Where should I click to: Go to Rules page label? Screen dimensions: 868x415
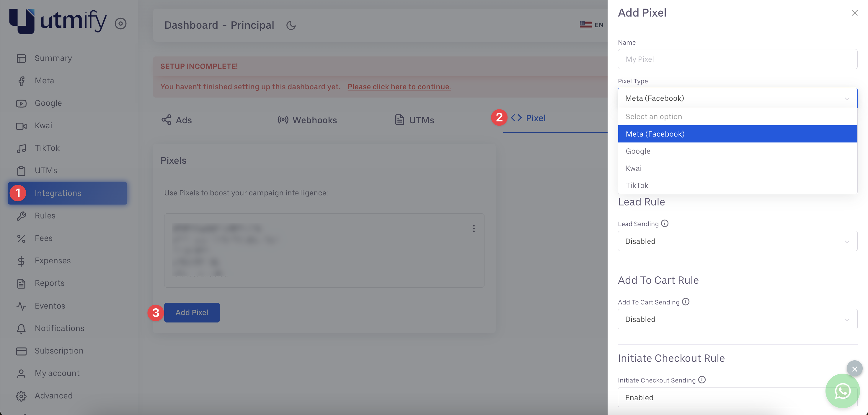(x=45, y=215)
